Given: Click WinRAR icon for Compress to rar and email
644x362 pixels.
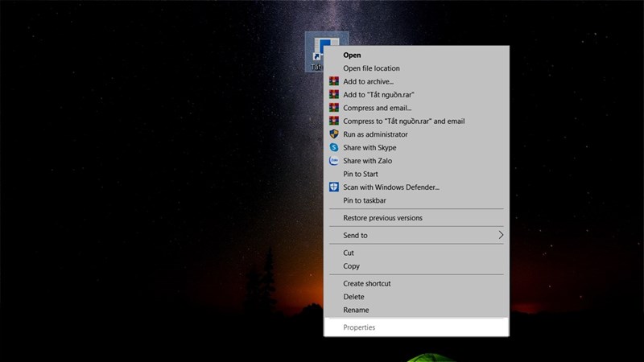Looking at the screenshot, I should 334,121.
